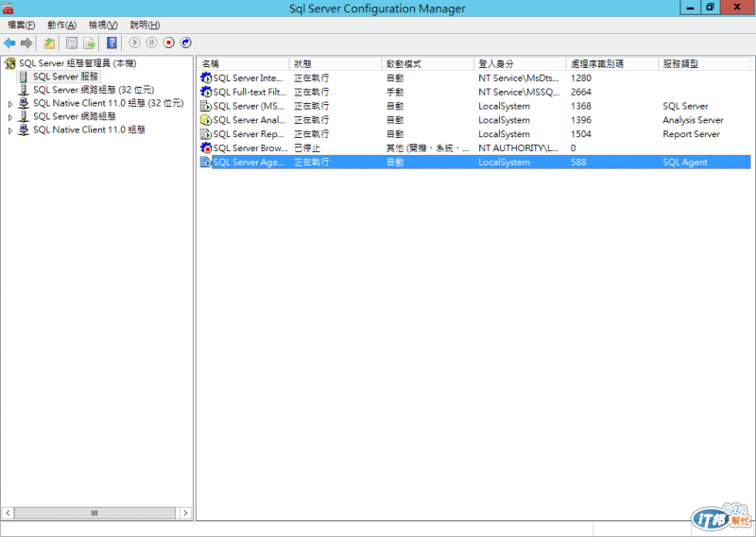This screenshot has width=756, height=537.
Task: Click the SQL Server Agent service icon
Action: (206, 162)
